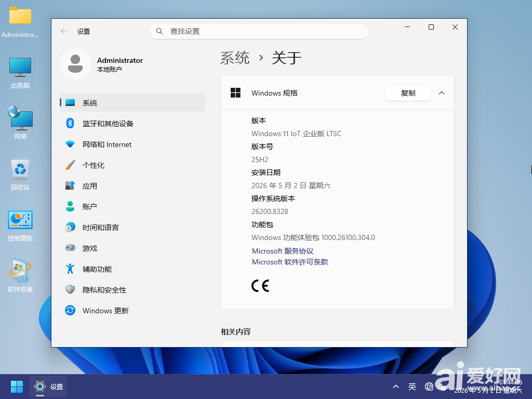Click the 查找设置 search box
Image resolution: width=532 pixels, height=399 pixels.
point(259,31)
